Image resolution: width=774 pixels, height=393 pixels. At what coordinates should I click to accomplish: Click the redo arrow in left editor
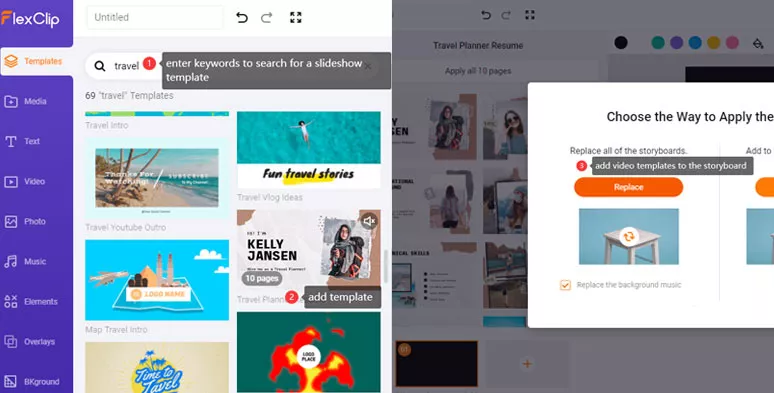[x=267, y=18]
